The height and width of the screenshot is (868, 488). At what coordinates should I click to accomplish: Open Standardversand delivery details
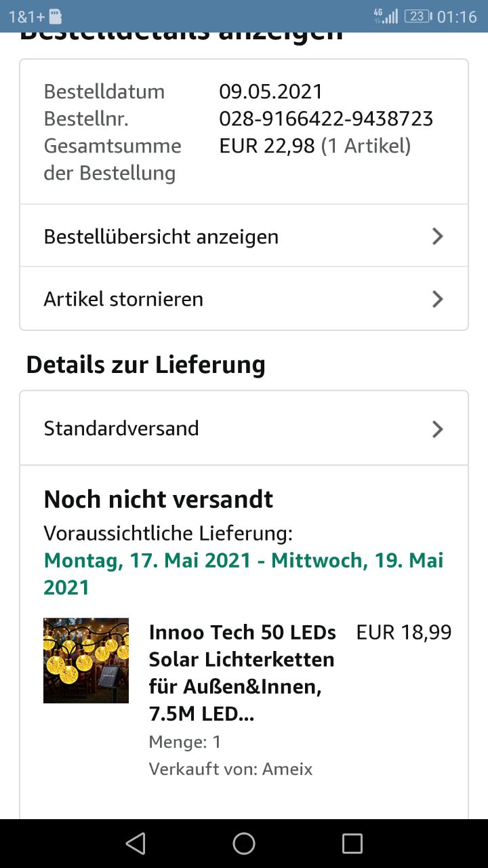[121, 429]
